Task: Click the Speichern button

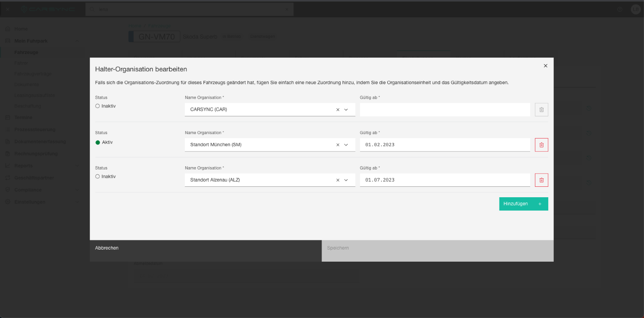Action: pos(438,251)
